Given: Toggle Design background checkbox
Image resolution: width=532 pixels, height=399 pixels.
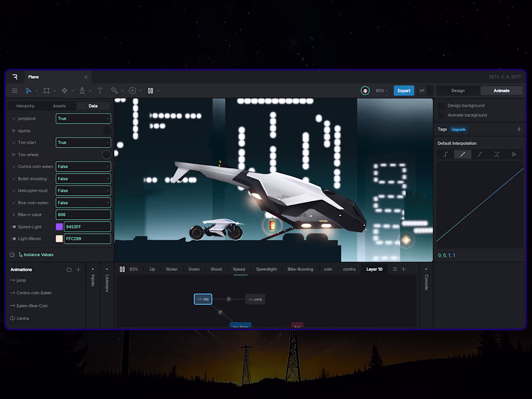Looking at the screenshot, I should [442, 105].
